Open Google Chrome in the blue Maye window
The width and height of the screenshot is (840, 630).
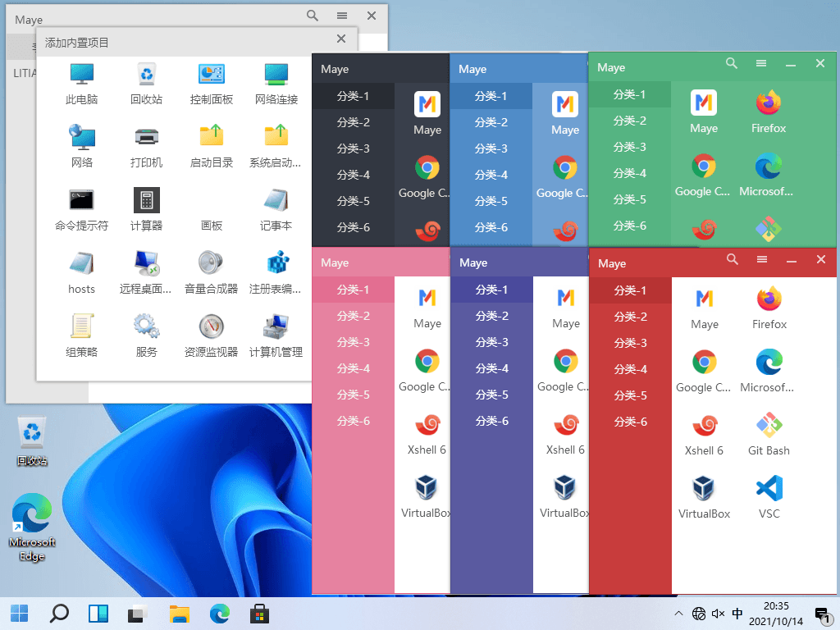pyautogui.click(x=565, y=177)
